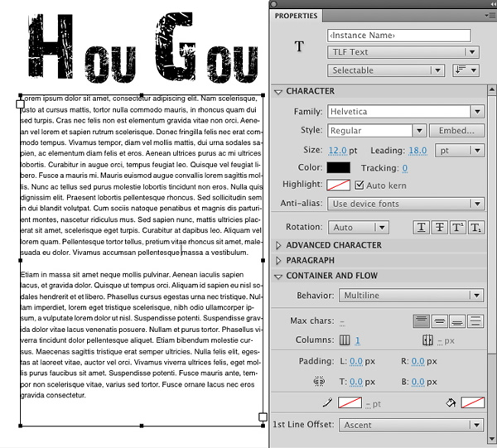
Task: Toggle subscript text formatting
Action: point(475,227)
